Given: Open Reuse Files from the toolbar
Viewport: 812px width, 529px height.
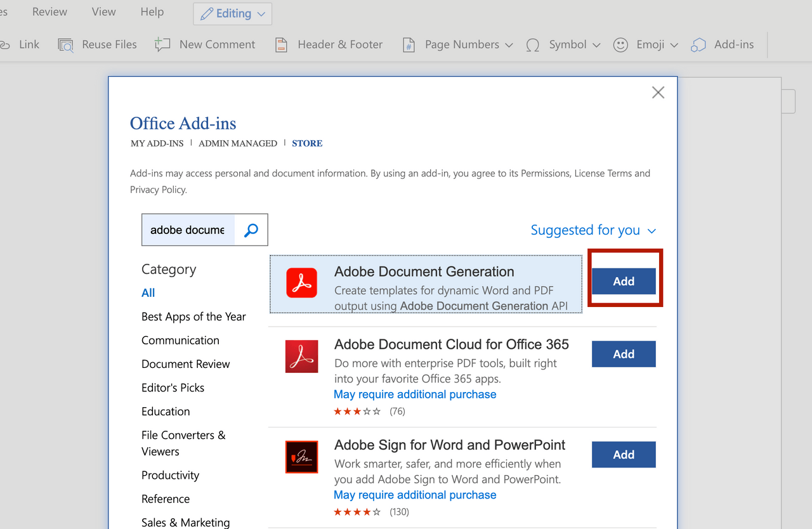Looking at the screenshot, I should 97,44.
